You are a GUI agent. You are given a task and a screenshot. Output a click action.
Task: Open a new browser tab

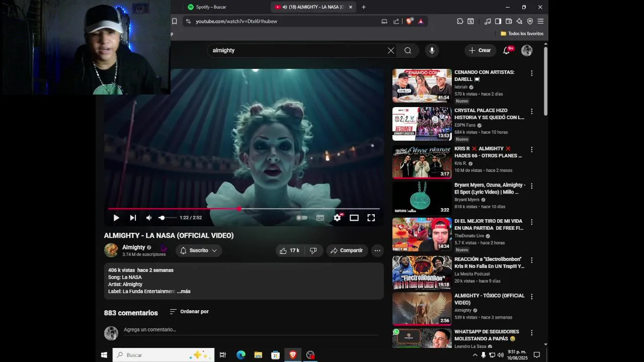[x=364, y=7]
